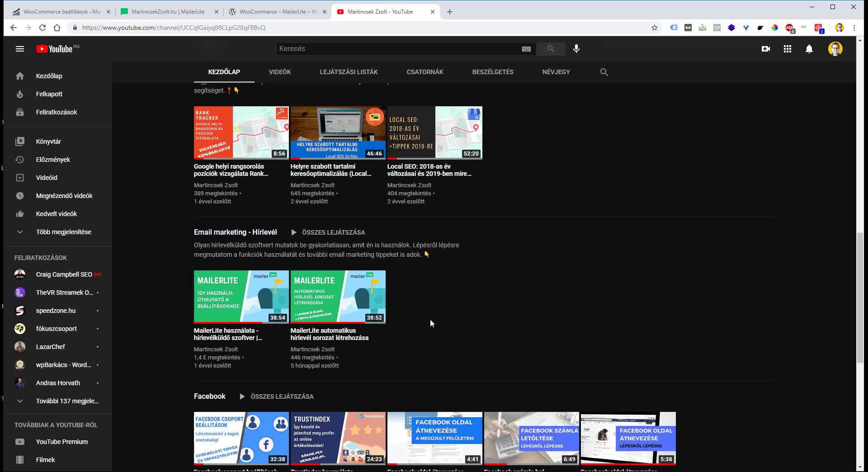868x472 pixels.
Task: Open LazarChef subscription channel
Action: pos(58,347)
